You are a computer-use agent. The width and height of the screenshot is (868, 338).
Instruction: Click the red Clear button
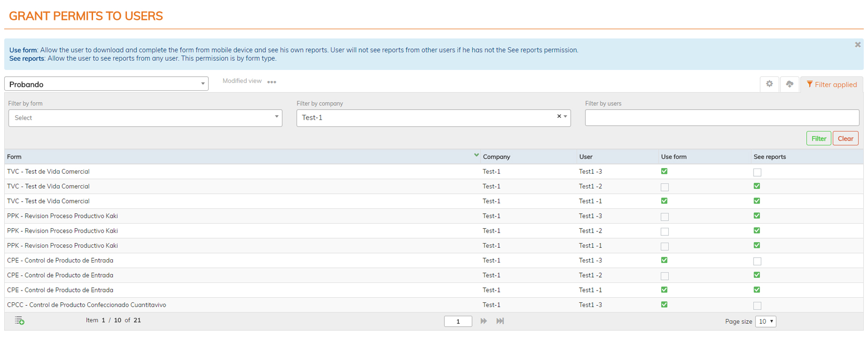coord(845,139)
